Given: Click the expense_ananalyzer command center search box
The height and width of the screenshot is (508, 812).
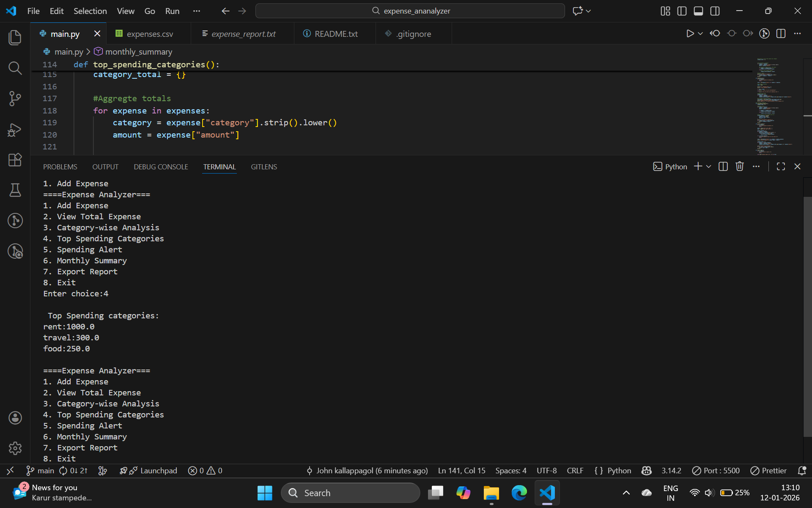Looking at the screenshot, I should 410,11.
